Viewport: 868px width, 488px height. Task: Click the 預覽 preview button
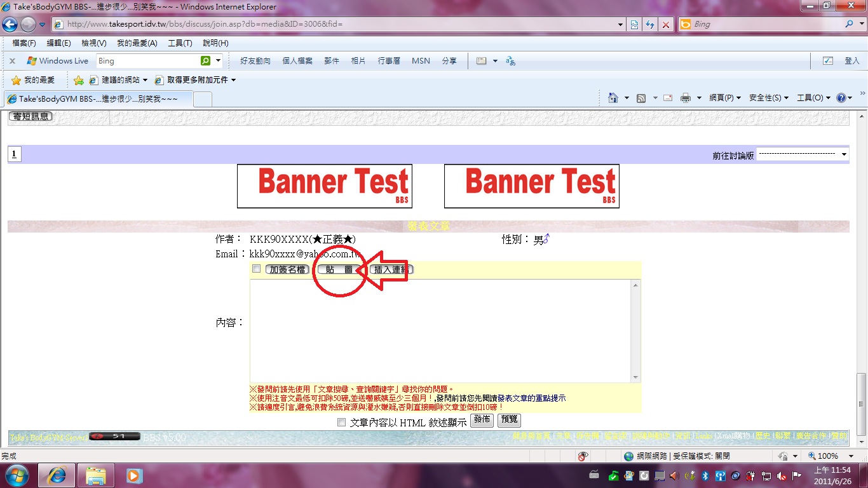click(x=510, y=420)
